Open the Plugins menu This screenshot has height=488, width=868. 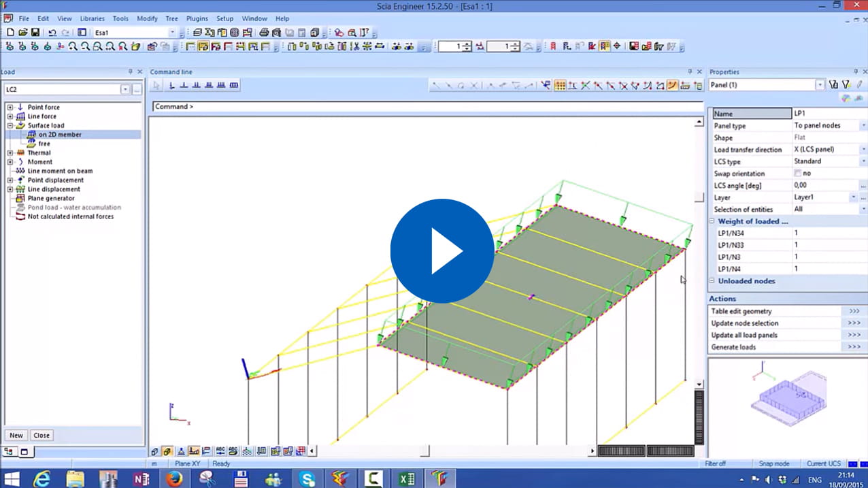(197, 18)
